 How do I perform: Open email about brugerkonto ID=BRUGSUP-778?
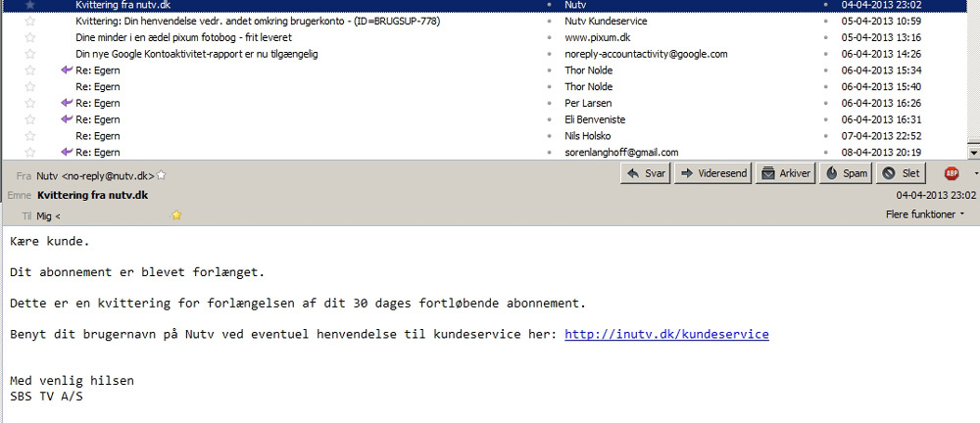pyautogui.click(x=258, y=22)
